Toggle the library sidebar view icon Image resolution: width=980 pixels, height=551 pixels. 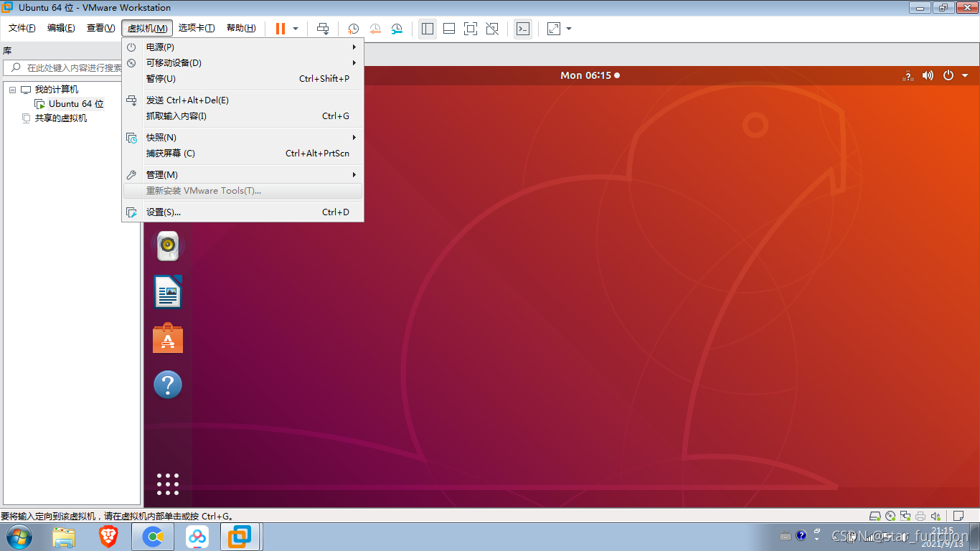point(428,29)
